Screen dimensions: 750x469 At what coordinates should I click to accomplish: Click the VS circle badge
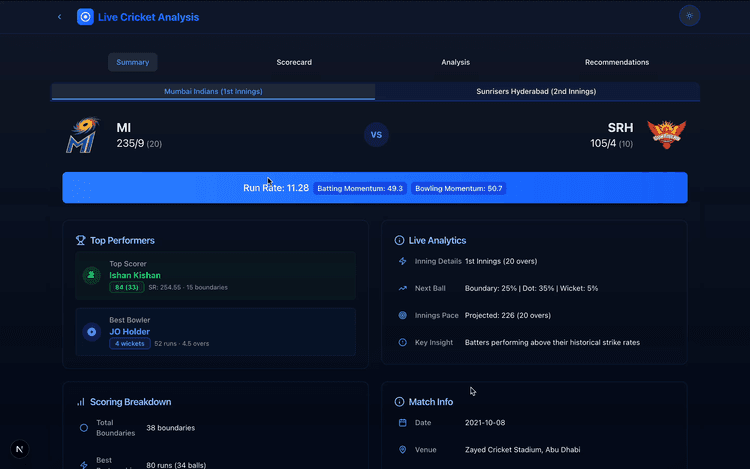click(376, 135)
